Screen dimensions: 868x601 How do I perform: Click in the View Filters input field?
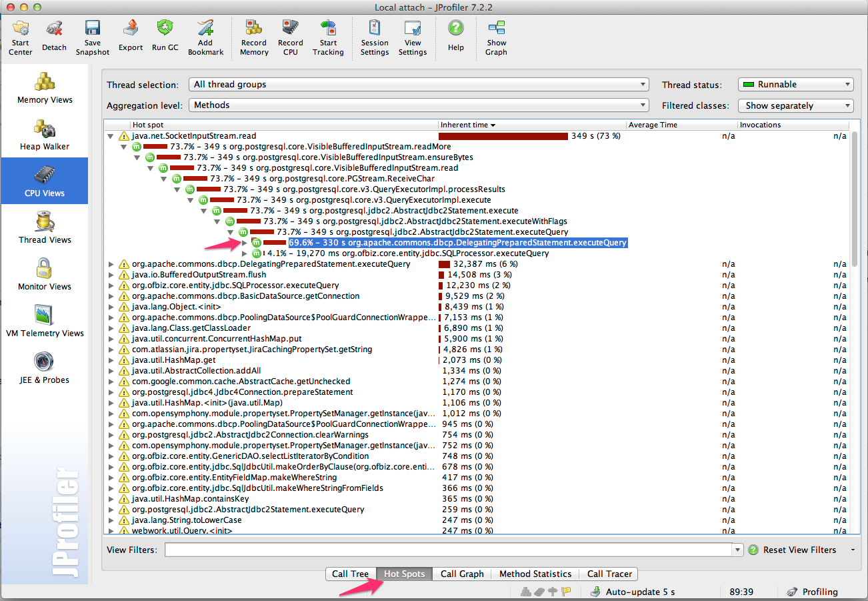[449, 550]
